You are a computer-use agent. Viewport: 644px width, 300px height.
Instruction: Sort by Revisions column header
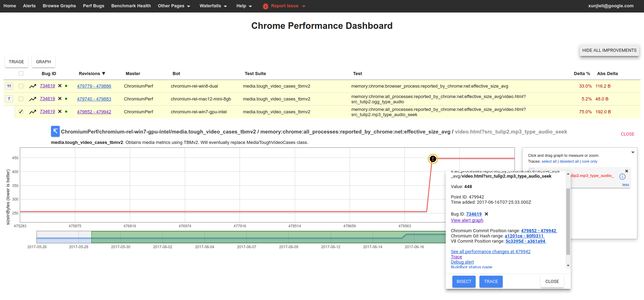[x=92, y=74]
